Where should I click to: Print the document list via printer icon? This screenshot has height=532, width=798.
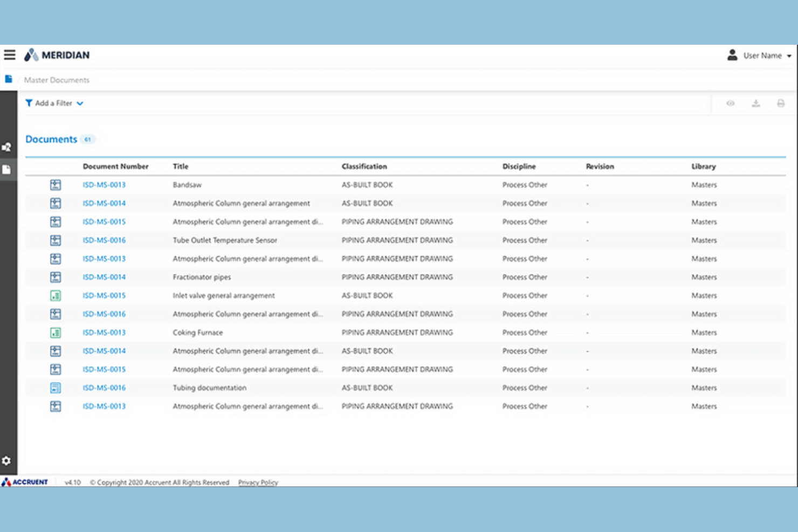(x=781, y=103)
